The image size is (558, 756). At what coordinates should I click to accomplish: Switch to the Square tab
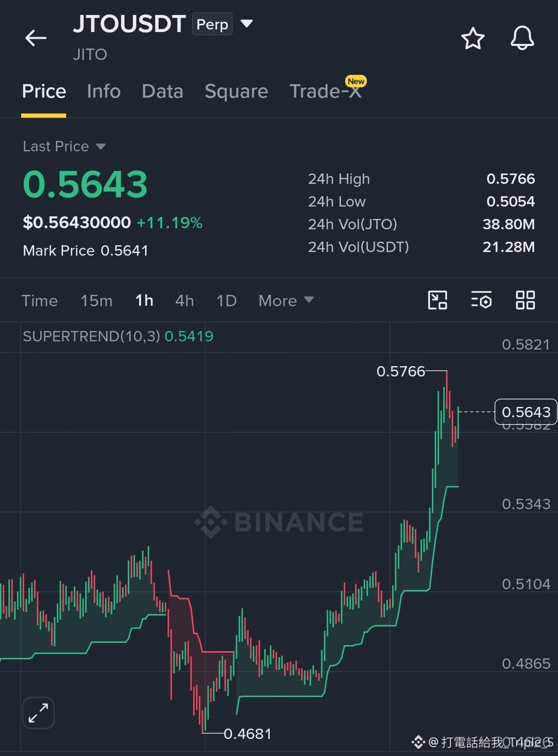[236, 91]
